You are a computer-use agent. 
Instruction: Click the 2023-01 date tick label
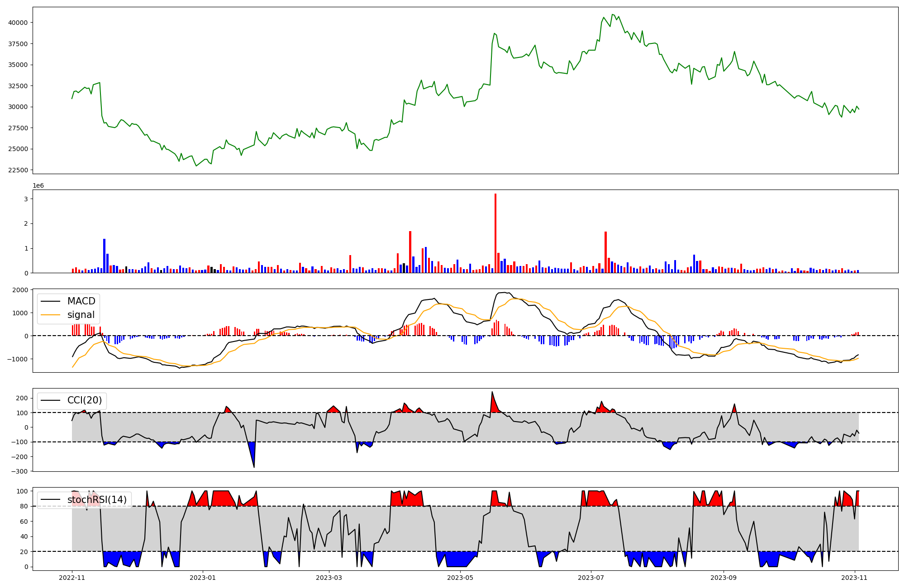click(202, 578)
